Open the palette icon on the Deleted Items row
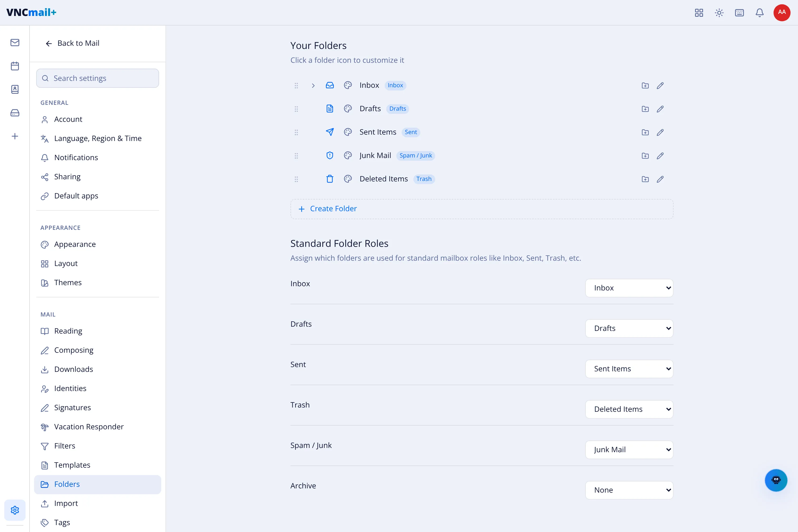798x532 pixels. tap(348, 179)
